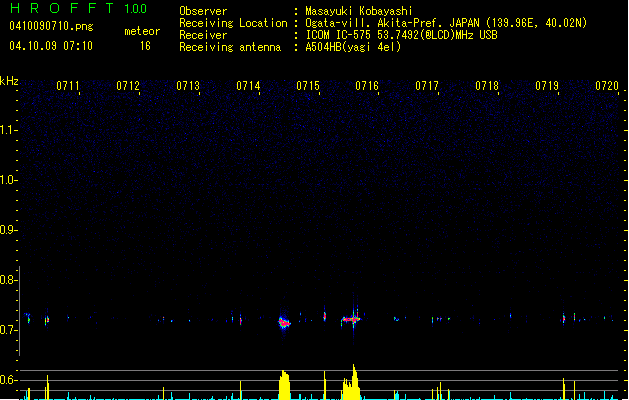Click the date stamp 04.10.09 07:10

pos(51,46)
